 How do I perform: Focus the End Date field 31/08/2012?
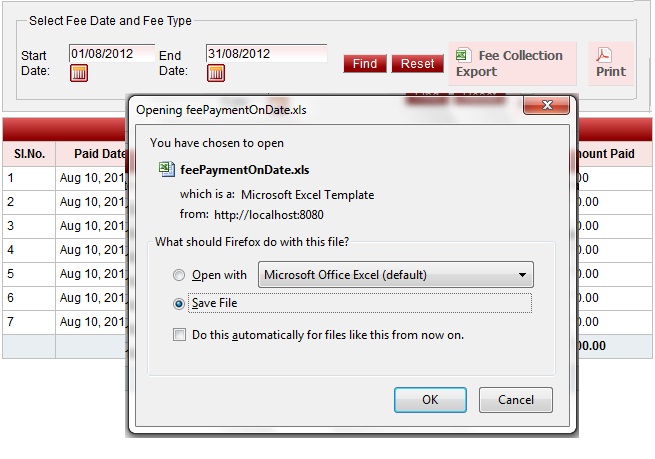click(266, 53)
